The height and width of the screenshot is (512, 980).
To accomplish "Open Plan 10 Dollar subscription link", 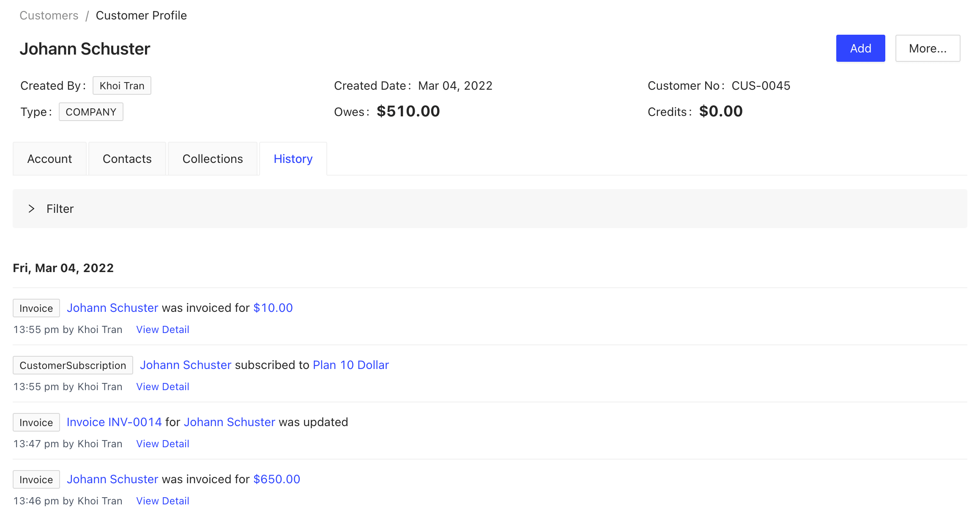I will point(350,365).
